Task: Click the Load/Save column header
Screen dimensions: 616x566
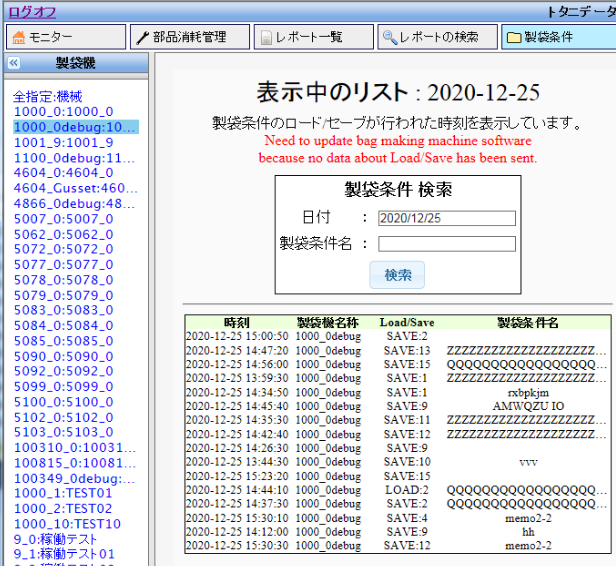Action: (407, 322)
